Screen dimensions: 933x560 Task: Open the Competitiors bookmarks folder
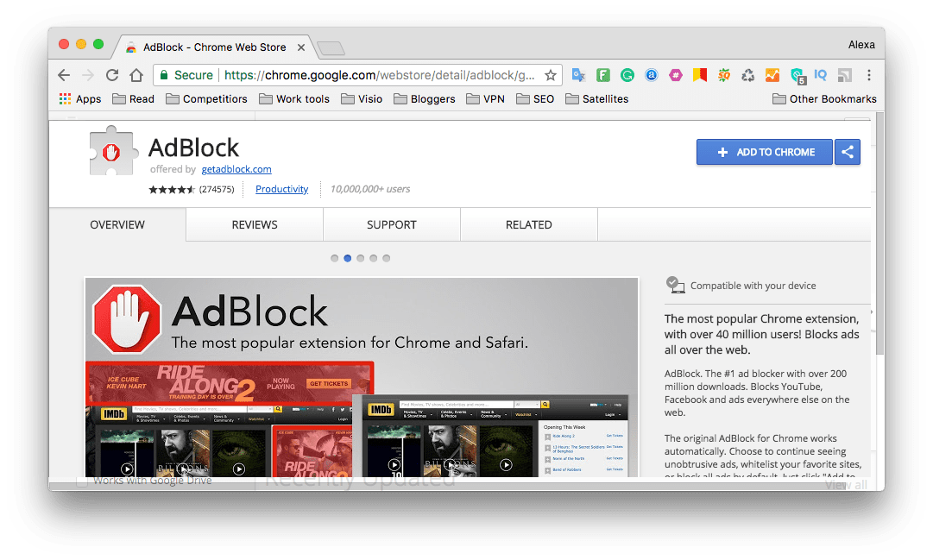point(206,98)
